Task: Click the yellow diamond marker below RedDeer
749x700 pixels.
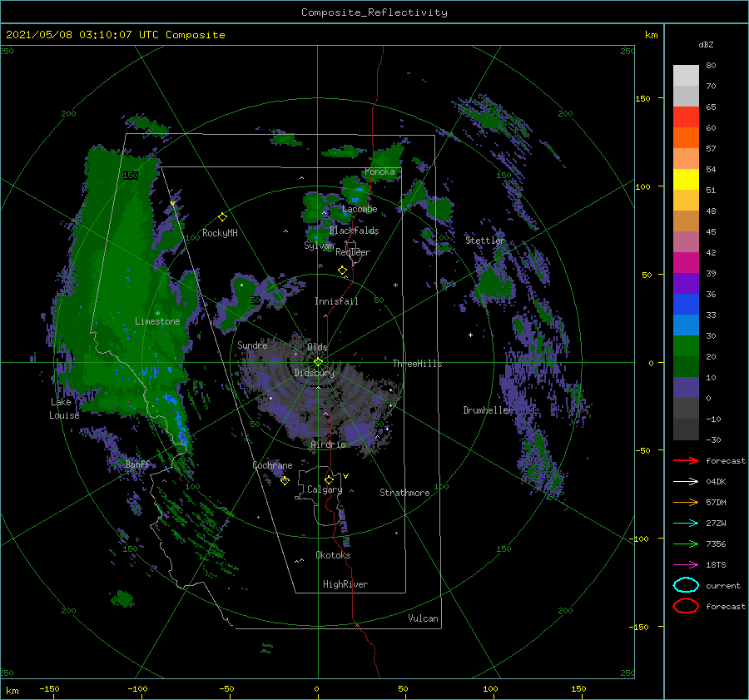Action: (343, 271)
